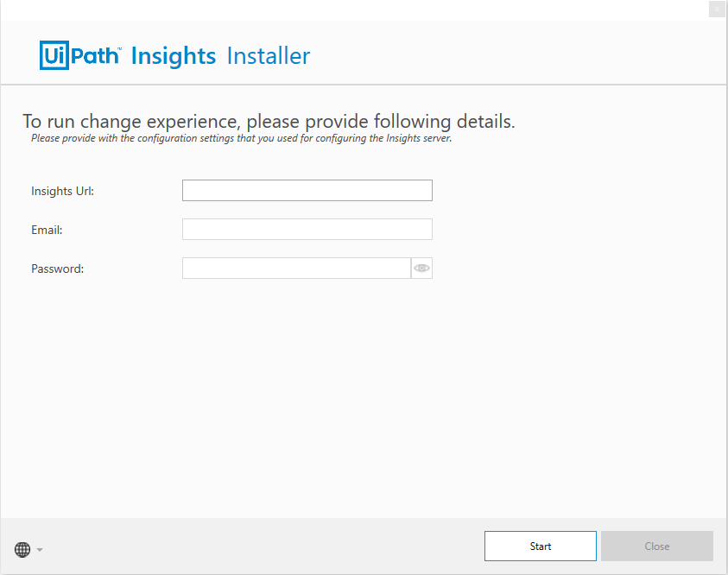Click the Path wordmark in the logo
Screen dimensions: 728x575
click(x=96, y=56)
